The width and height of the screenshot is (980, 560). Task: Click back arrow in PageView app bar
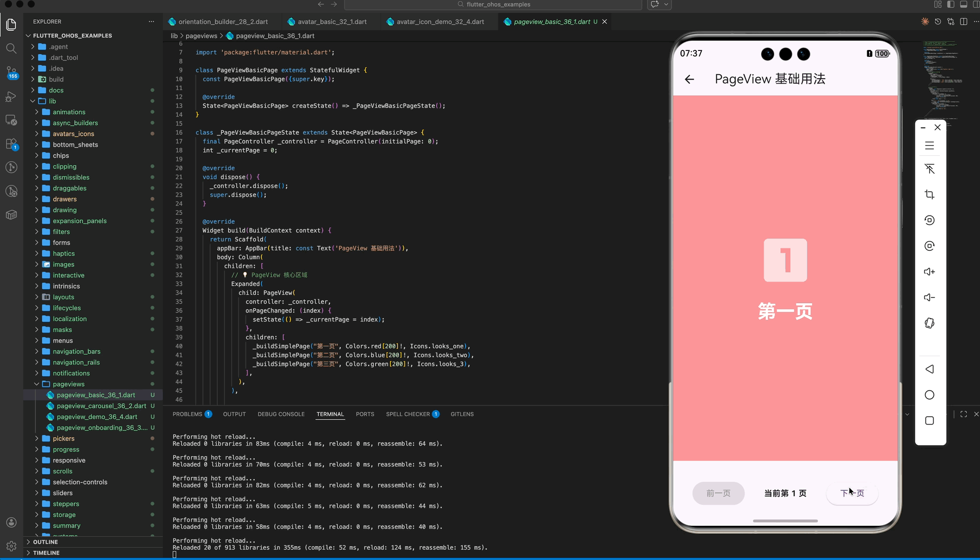[689, 79]
